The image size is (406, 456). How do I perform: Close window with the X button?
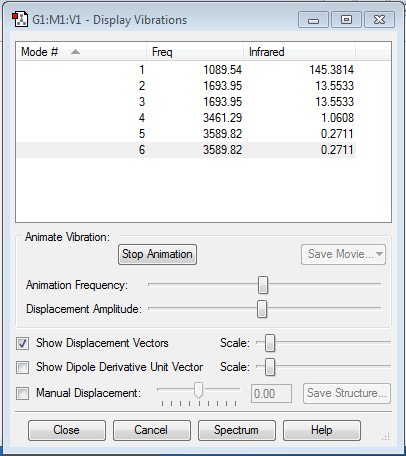[379, 20]
